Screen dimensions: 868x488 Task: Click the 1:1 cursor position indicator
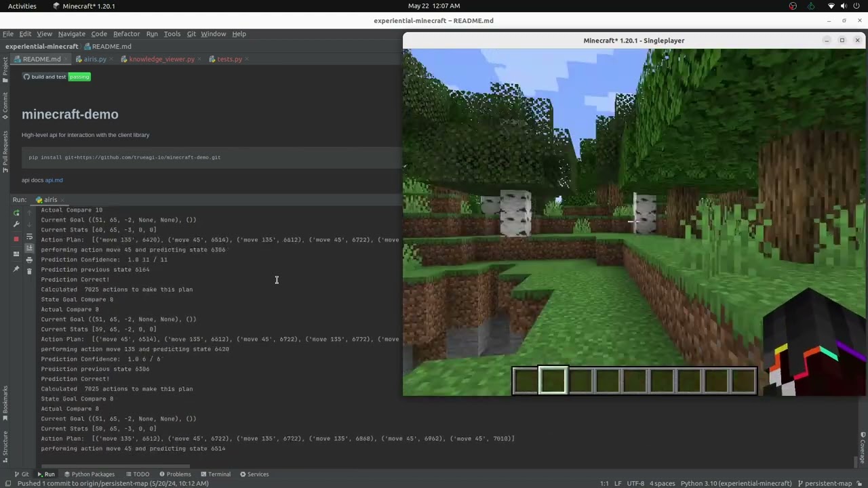pyautogui.click(x=604, y=484)
